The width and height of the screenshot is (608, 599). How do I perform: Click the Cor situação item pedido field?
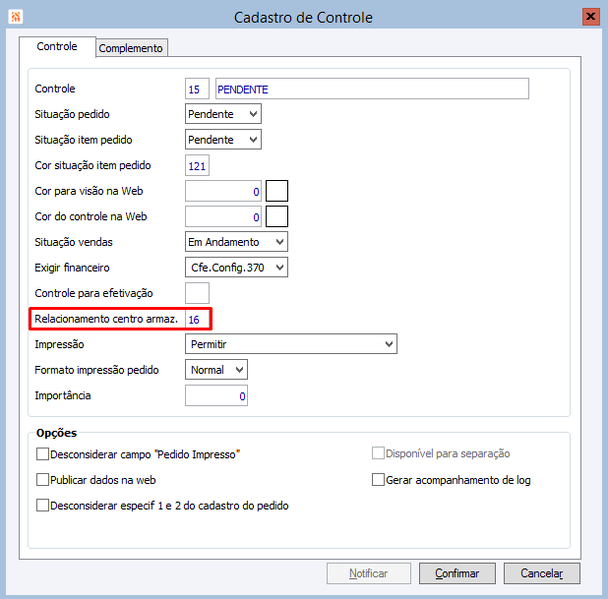coord(197,166)
